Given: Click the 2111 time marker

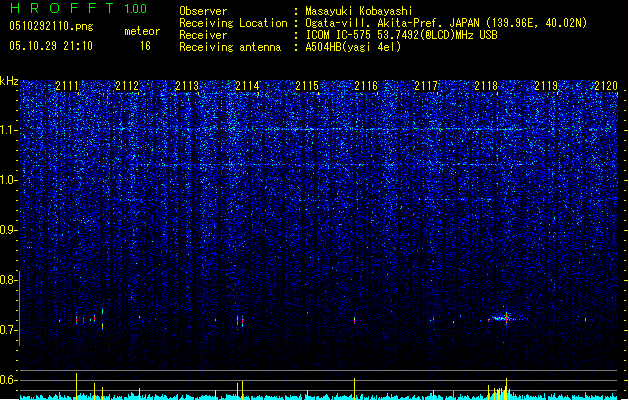Looking at the screenshot, I should point(67,86).
